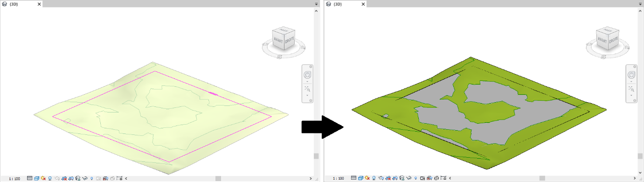Toggle Sun Path in right view
This screenshot has height=182, width=644.
[367, 178]
